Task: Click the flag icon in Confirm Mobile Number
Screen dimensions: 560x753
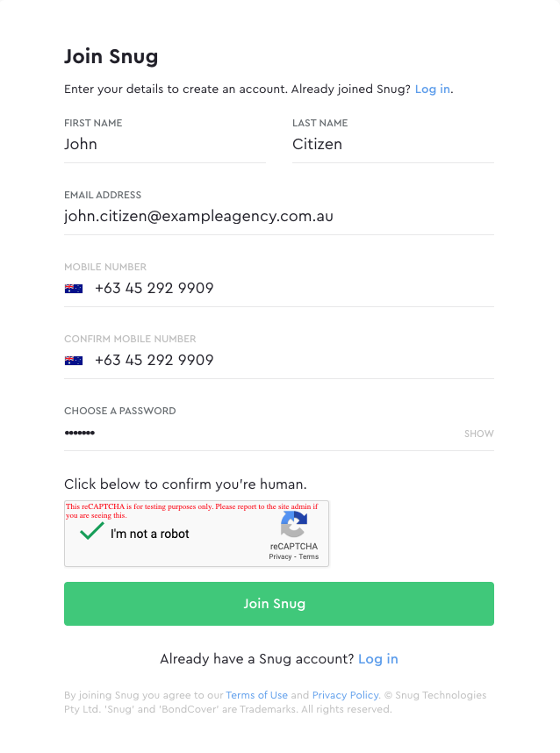Action: point(74,361)
